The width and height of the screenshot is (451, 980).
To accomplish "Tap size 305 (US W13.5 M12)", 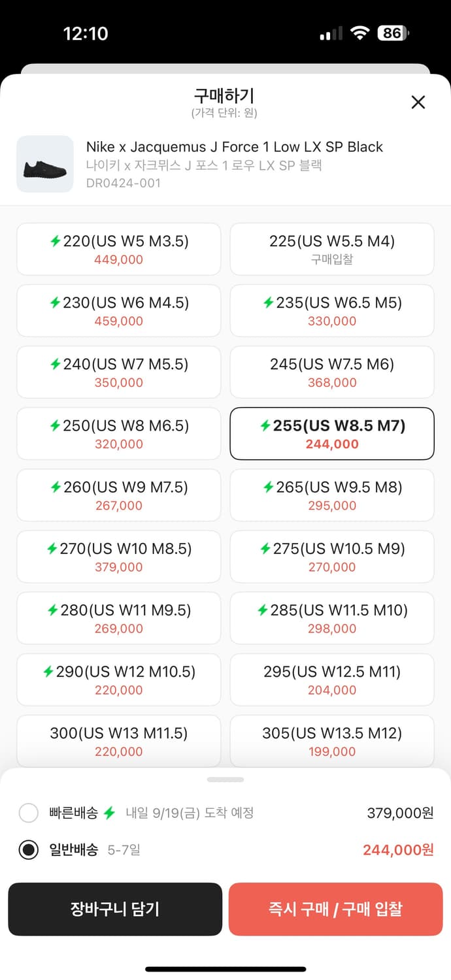I will (x=332, y=741).
